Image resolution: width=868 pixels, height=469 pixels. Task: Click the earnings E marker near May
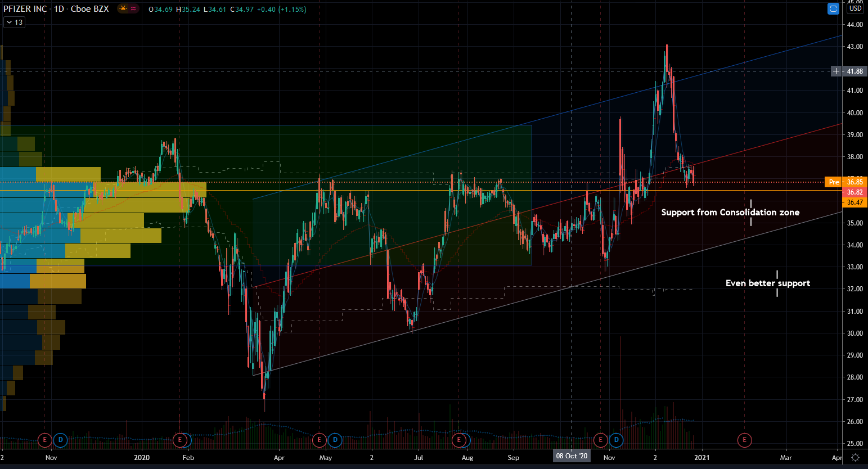tap(319, 440)
